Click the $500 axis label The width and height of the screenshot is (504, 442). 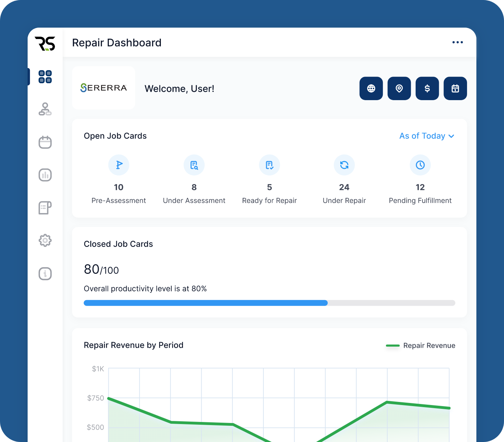[x=95, y=427]
